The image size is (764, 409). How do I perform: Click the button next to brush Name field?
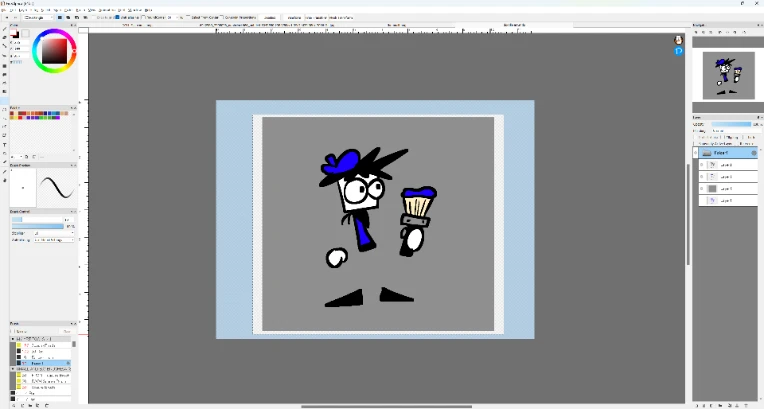(x=67, y=331)
